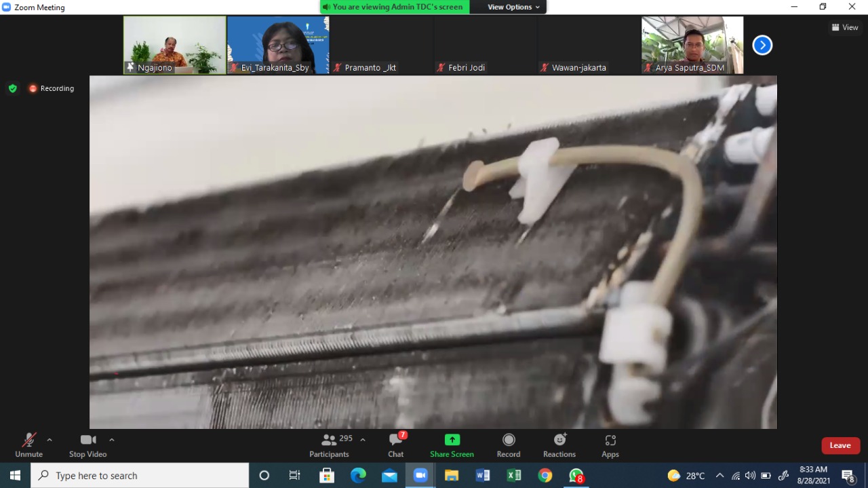The height and width of the screenshot is (488, 868).
Task: Open Microsoft Excel from the taskbar
Action: tap(514, 475)
